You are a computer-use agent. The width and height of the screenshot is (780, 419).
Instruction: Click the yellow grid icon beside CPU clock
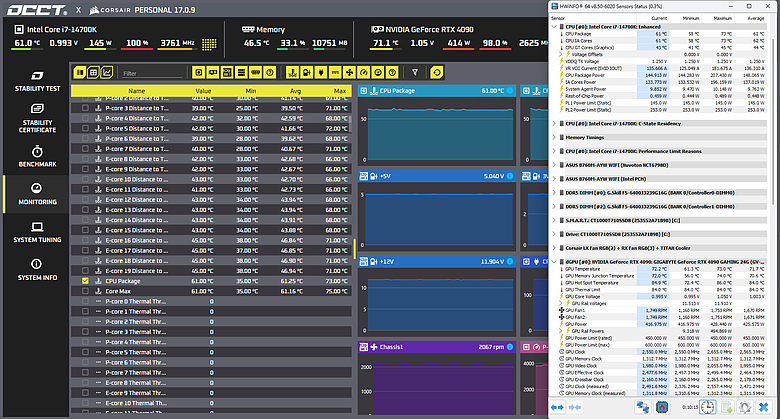click(209, 44)
